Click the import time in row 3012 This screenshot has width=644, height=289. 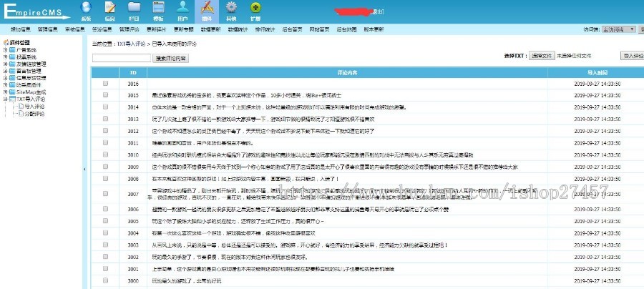point(597,131)
